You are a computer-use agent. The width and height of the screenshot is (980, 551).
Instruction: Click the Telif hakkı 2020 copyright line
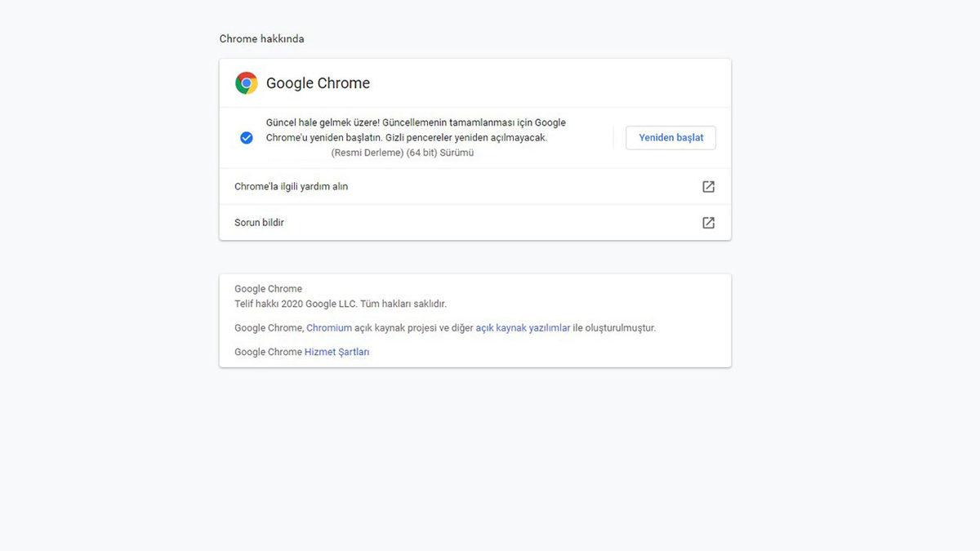point(340,304)
